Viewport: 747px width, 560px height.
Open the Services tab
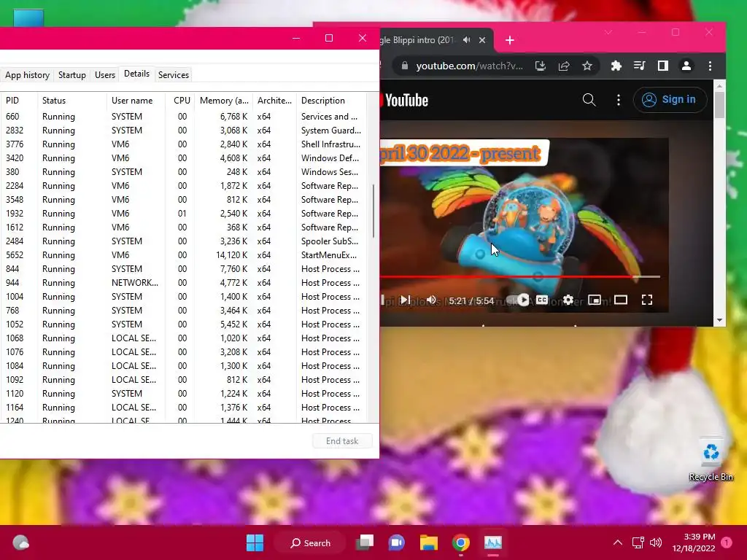coord(174,75)
